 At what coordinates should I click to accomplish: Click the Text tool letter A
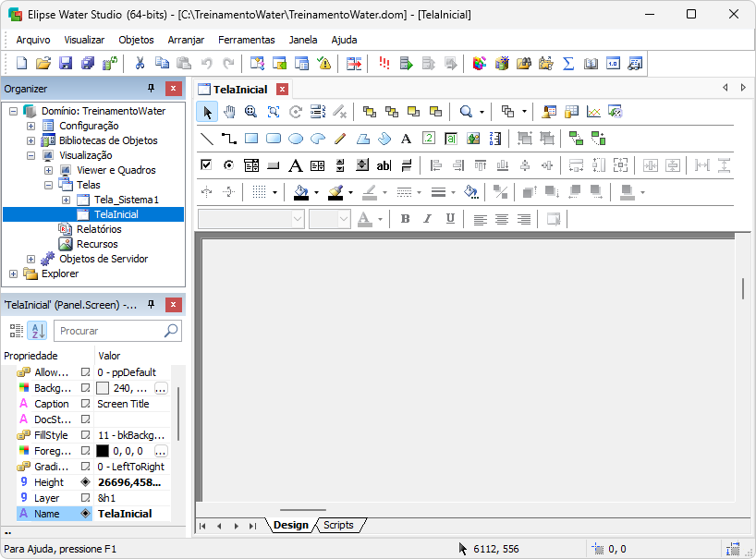tap(405, 139)
